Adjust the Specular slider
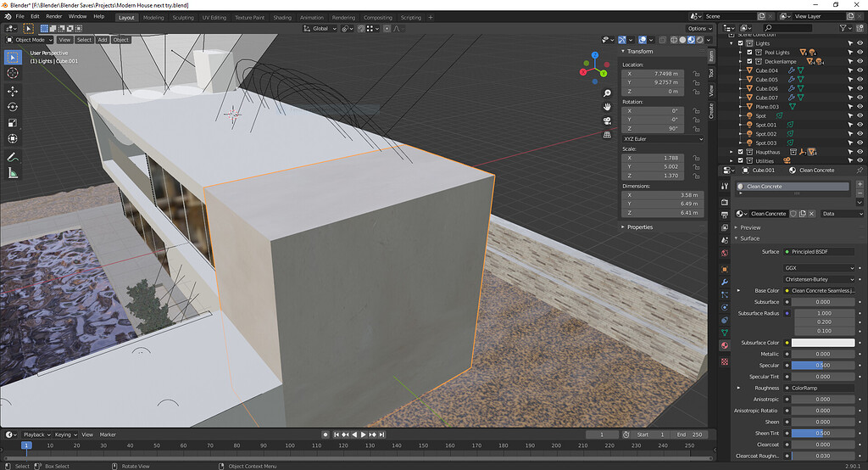The image size is (868, 470). coord(823,366)
